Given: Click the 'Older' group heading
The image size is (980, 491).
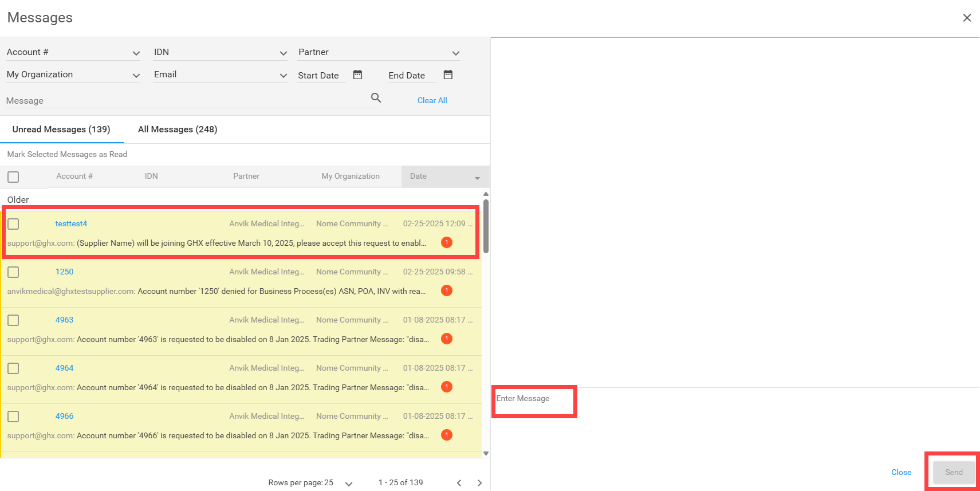Looking at the screenshot, I should pos(18,199).
